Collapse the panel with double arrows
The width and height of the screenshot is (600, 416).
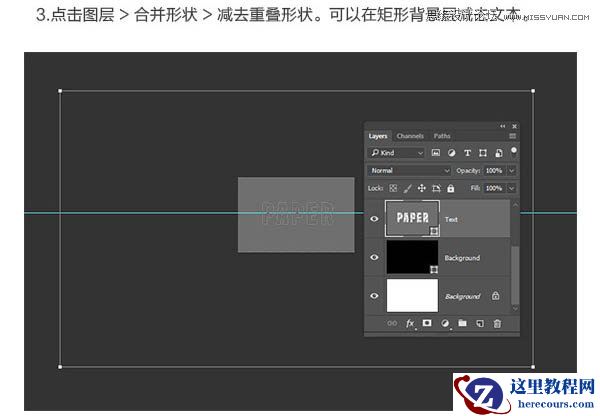(502, 126)
